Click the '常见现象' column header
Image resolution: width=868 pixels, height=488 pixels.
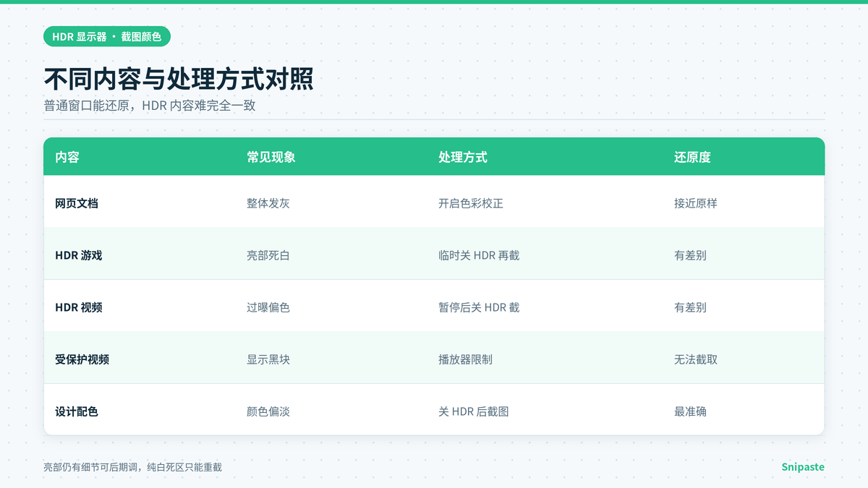[x=271, y=157]
